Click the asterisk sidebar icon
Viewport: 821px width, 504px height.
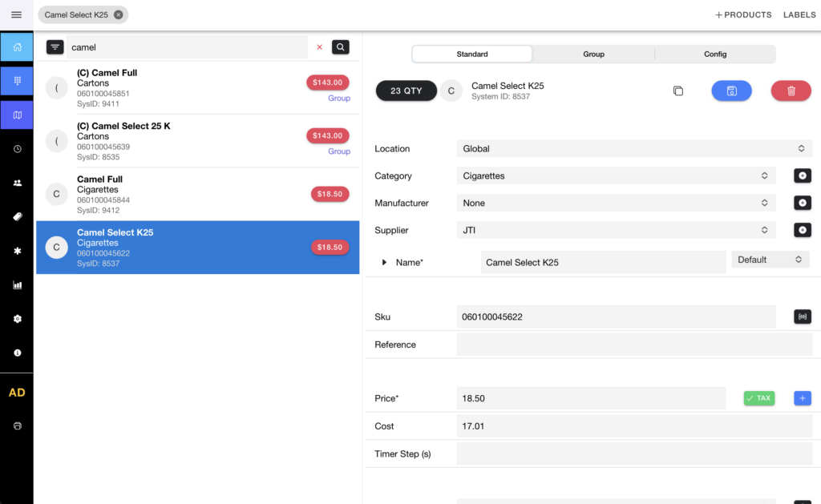point(18,251)
